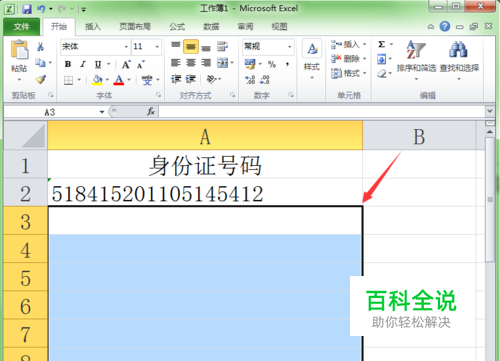500x361 pixels.
Task: Click the Format Painter brush icon
Action: 41,79
